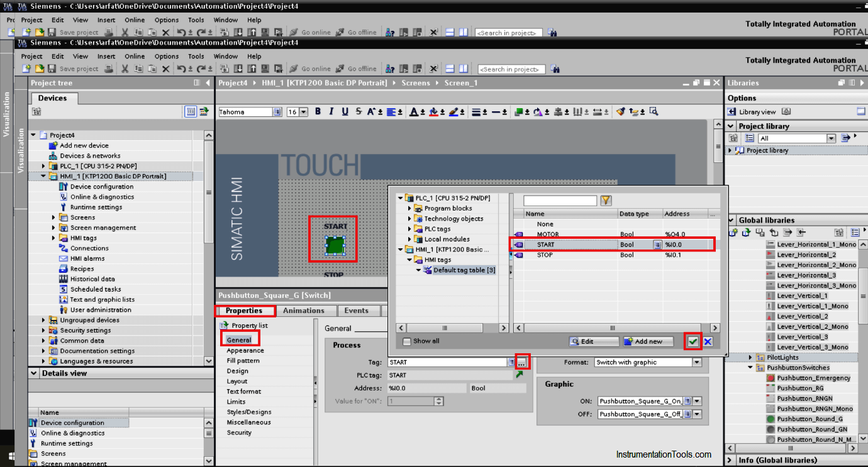Open Online menu in front window

tap(135, 56)
